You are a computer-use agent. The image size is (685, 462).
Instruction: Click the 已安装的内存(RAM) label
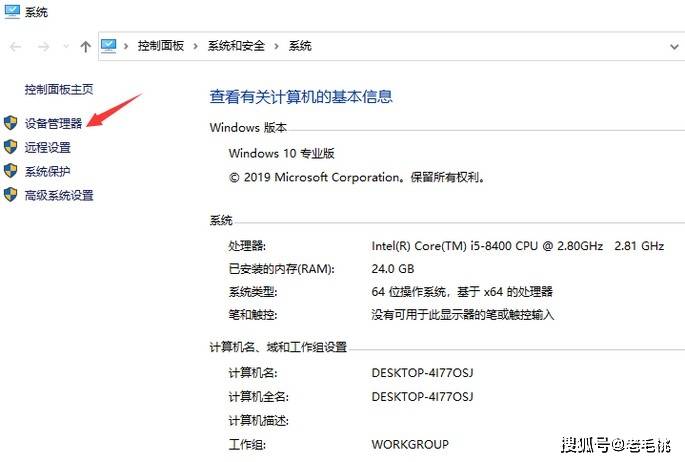click(x=282, y=269)
